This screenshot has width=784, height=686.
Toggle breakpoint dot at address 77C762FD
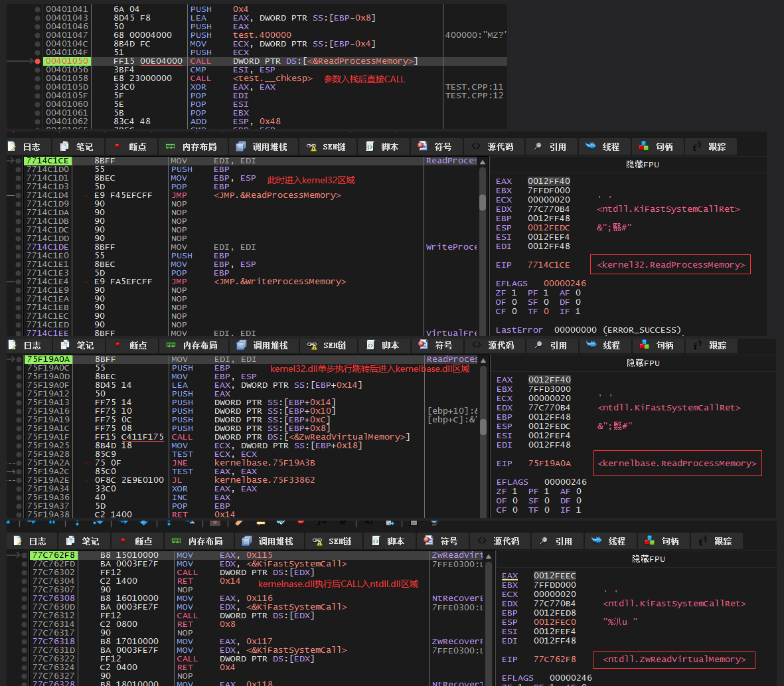[x=24, y=564]
